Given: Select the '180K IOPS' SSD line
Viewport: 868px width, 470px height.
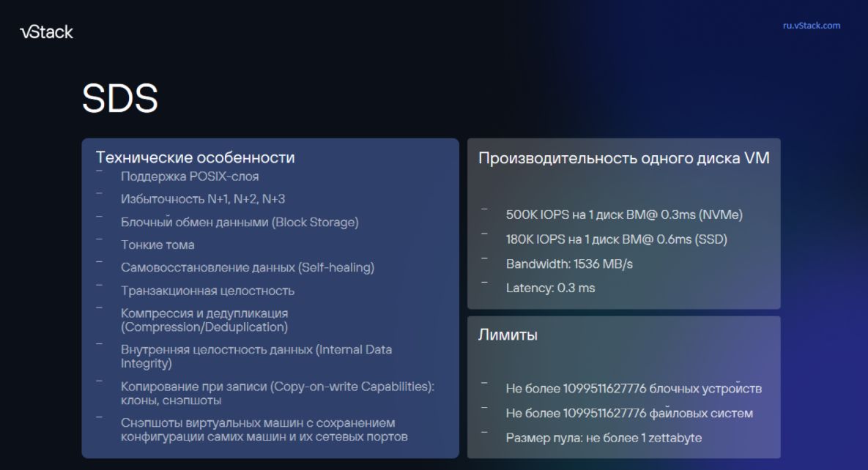Looking at the screenshot, I should [x=616, y=239].
